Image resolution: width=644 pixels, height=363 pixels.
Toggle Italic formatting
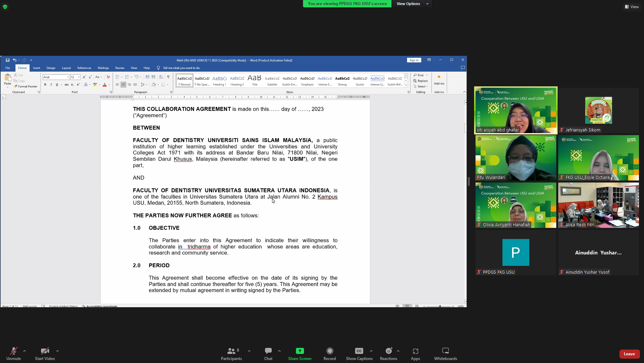click(51, 85)
